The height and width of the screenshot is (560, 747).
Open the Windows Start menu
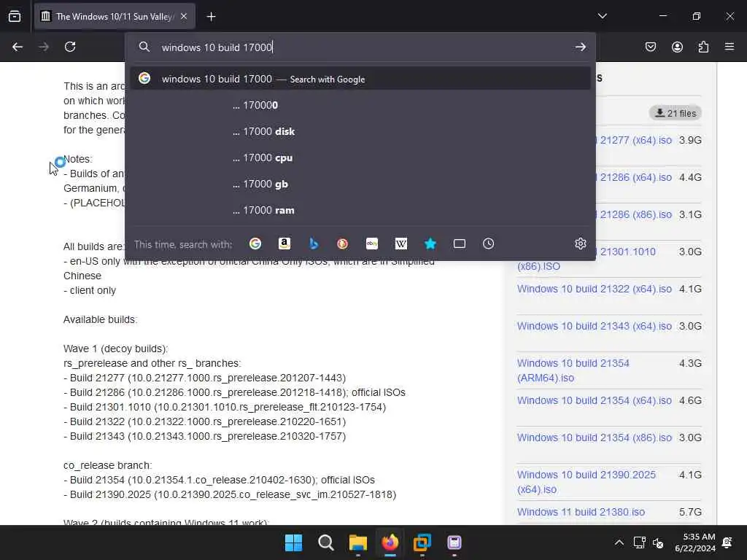(x=293, y=542)
